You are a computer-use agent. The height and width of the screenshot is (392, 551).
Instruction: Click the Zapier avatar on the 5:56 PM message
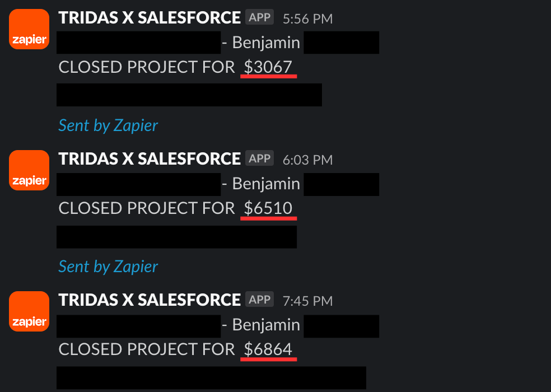(29, 29)
